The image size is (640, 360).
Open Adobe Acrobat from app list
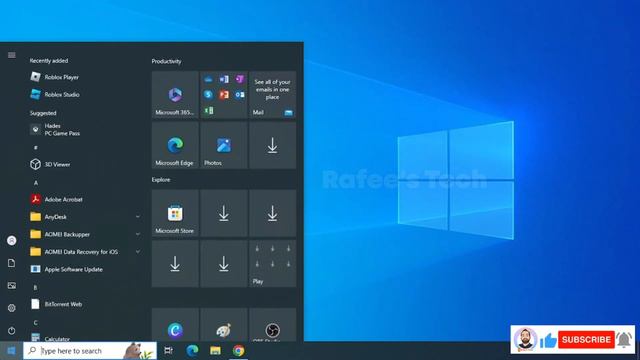[x=86, y=199]
